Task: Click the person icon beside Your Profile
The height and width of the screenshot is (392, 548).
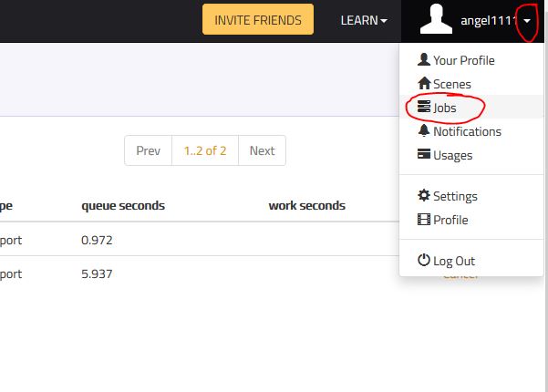Action: pyautogui.click(x=424, y=60)
